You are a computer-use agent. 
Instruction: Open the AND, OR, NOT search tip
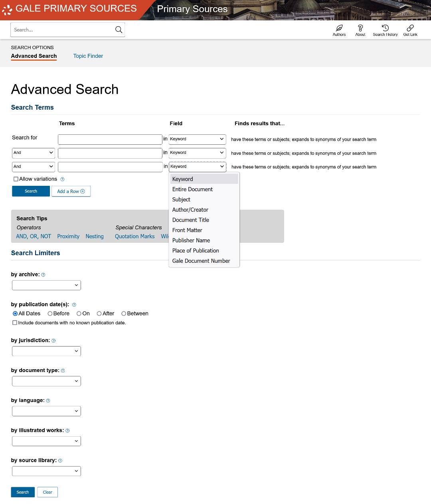(x=34, y=236)
